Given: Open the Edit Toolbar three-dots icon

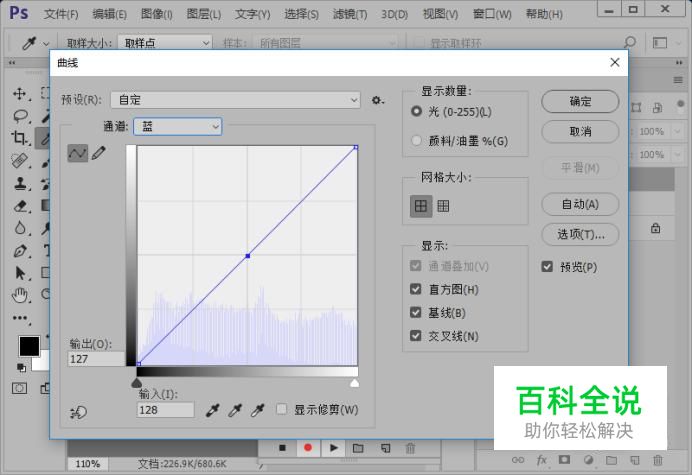Looking at the screenshot, I should point(20,318).
